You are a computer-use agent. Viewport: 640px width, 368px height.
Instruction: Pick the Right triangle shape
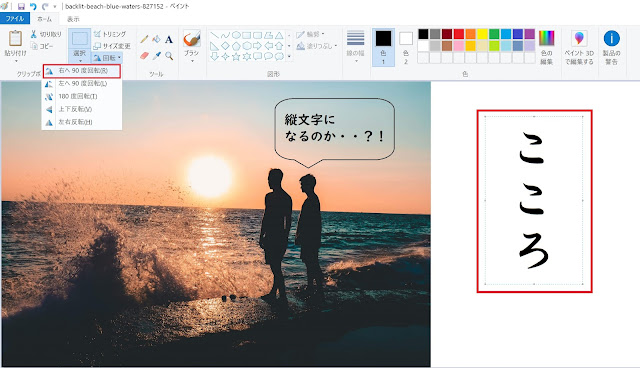tap(215, 46)
